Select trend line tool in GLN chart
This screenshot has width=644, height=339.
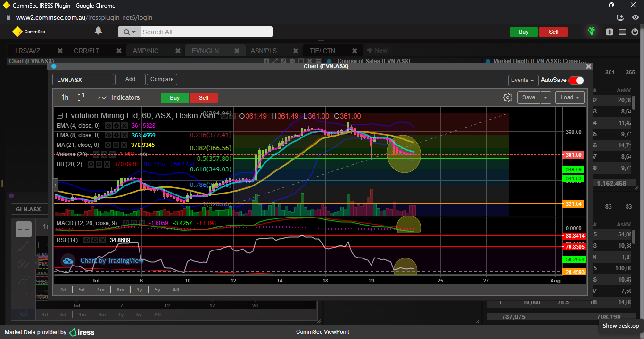(x=24, y=246)
